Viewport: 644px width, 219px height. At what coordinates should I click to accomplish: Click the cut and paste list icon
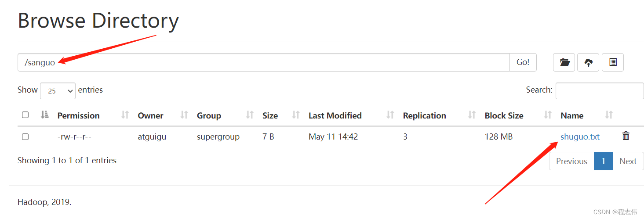(x=613, y=62)
